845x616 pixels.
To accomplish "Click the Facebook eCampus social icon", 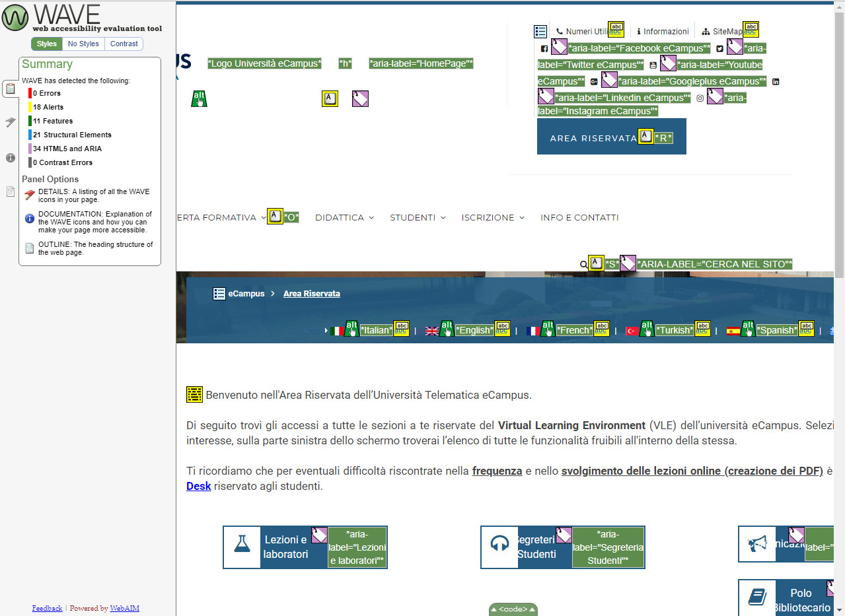I will [x=544, y=49].
